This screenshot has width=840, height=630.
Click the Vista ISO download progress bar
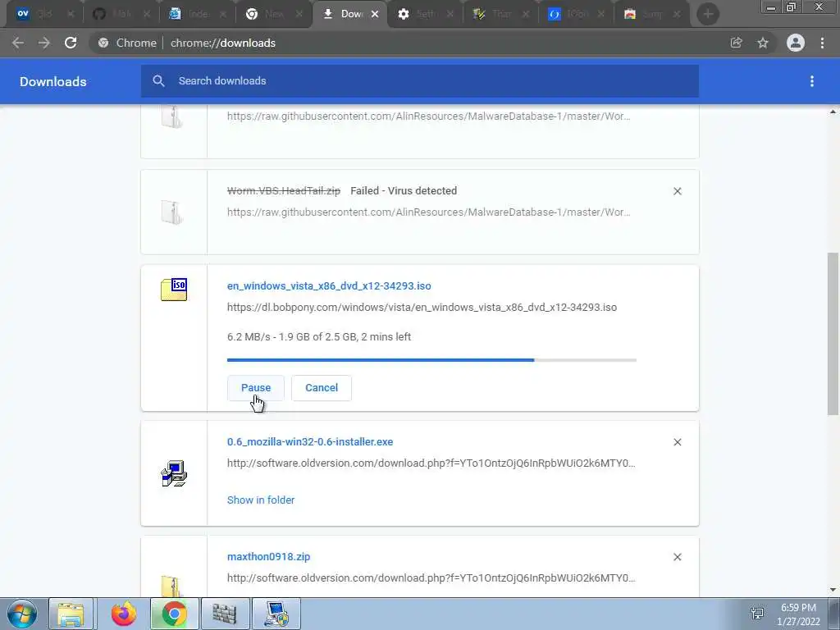point(431,360)
